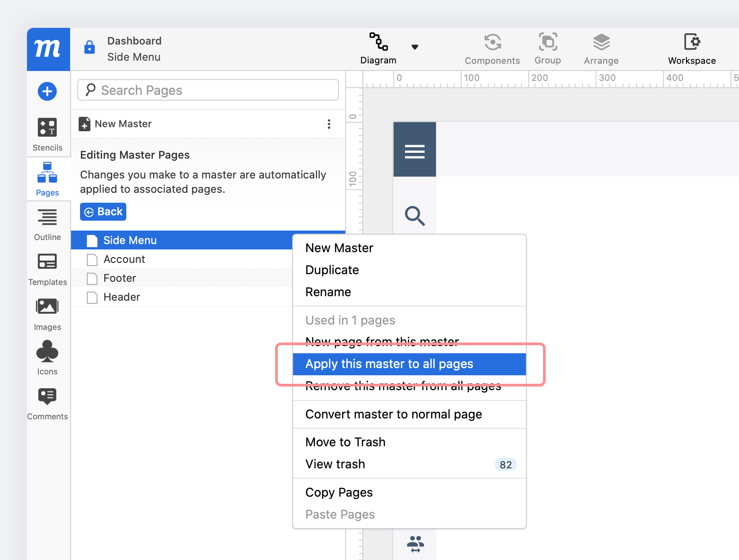Click the Search Pages field
Screen dimensions: 739x560
pos(208,90)
